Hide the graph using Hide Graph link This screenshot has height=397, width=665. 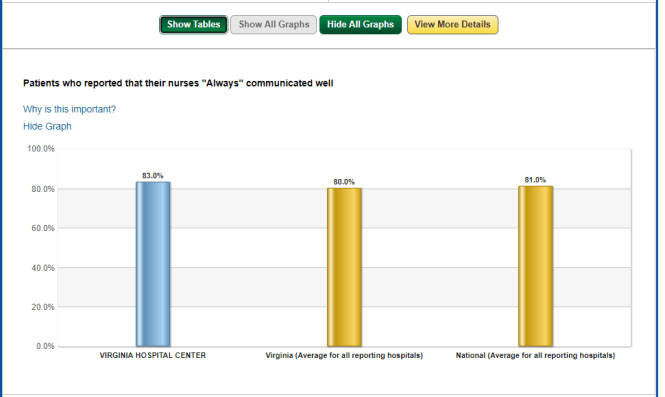point(47,126)
